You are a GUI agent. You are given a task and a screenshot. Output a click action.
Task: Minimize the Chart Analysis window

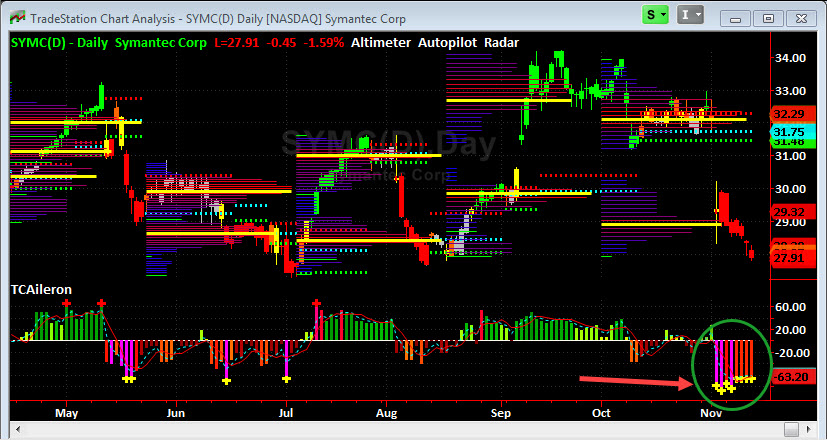tap(736, 19)
